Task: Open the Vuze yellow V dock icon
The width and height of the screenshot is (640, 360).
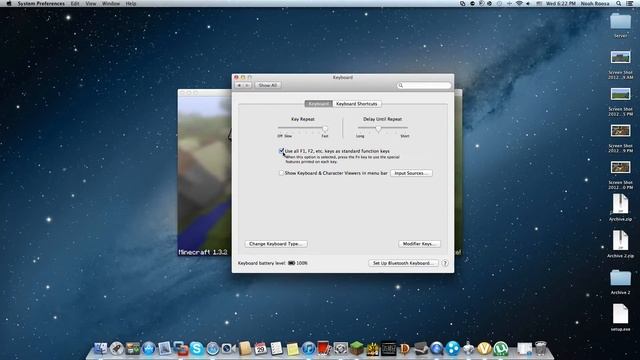Action: pos(484,348)
